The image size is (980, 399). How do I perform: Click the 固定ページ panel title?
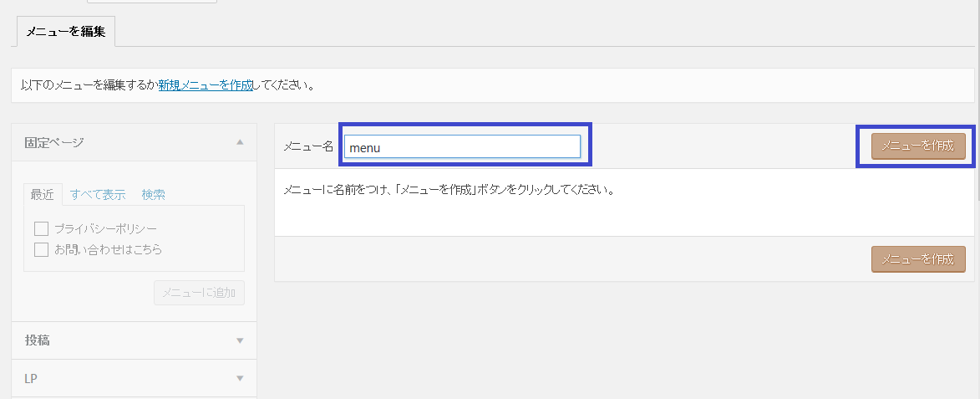[x=54, y=142]
